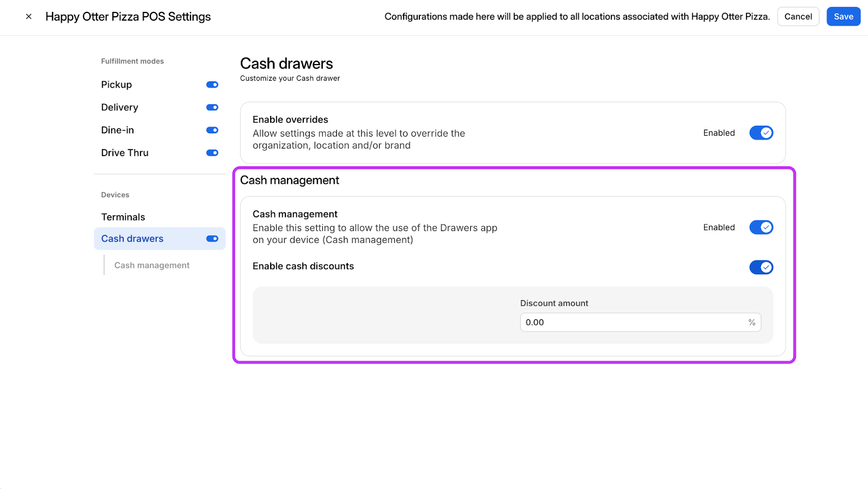Click the Enabled label beside overrides switch
The width and height of the screenshot is (868, 489).
coord(719,133)
